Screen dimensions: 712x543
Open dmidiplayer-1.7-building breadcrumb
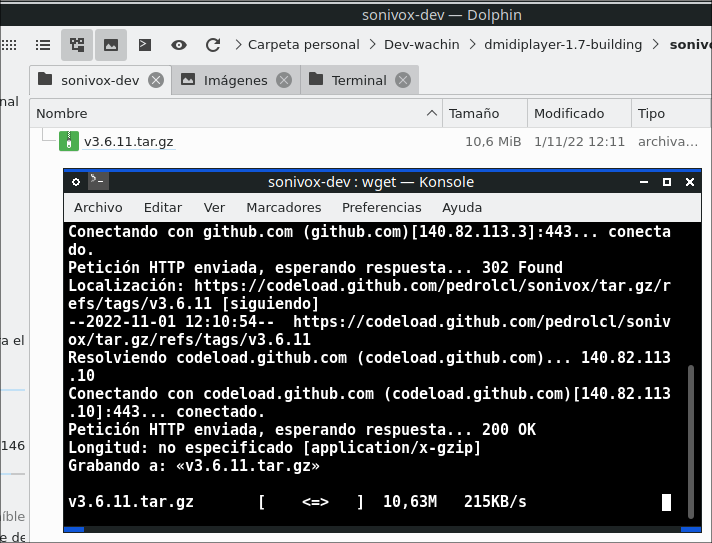[563, 44]
